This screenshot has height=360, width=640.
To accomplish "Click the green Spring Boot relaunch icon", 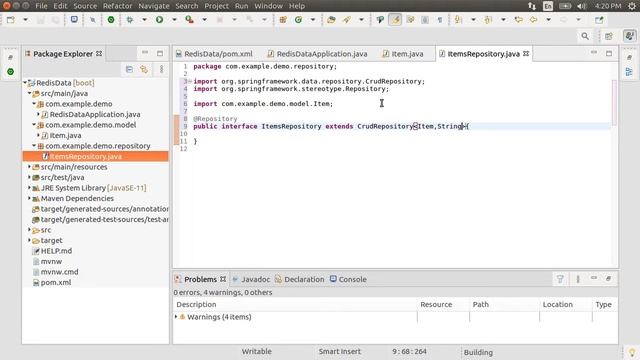I will [x=111, y=20].
